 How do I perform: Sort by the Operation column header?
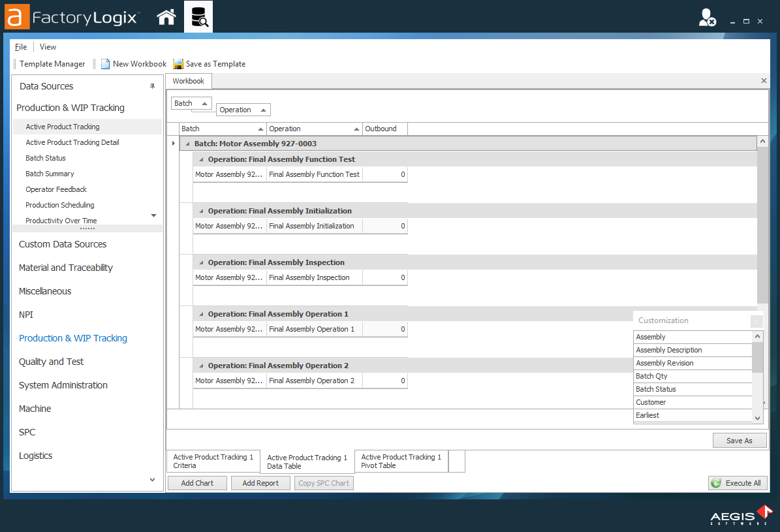pyautogui.click(x=314, y=129)
